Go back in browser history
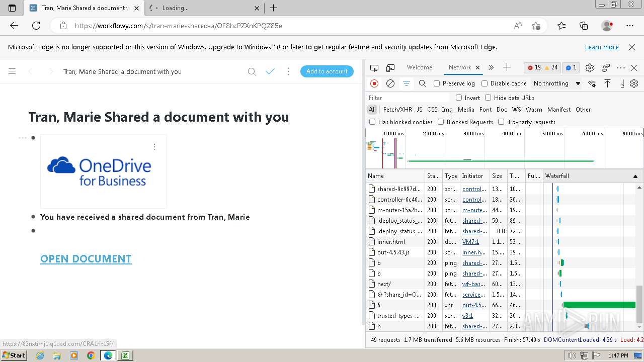The image size is (644, 362). click(x=14, y=26)
